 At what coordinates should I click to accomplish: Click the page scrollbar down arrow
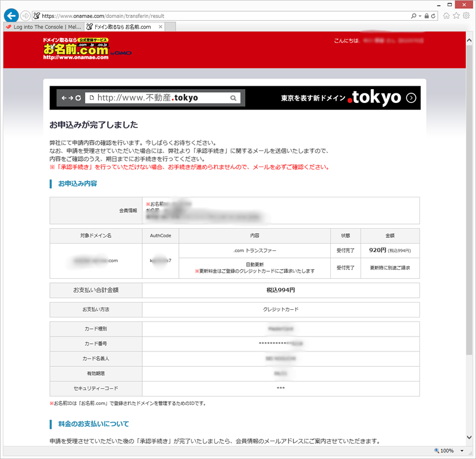coord(469,437)
